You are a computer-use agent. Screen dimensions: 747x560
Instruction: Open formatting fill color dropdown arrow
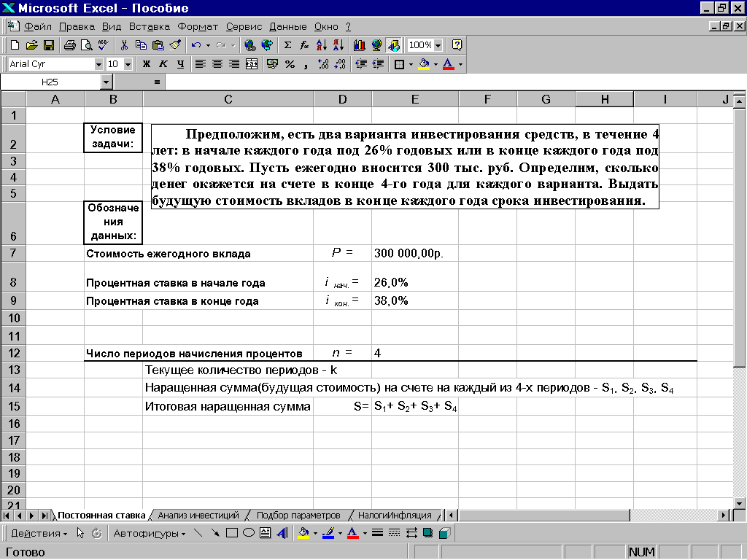click(436, 64)
